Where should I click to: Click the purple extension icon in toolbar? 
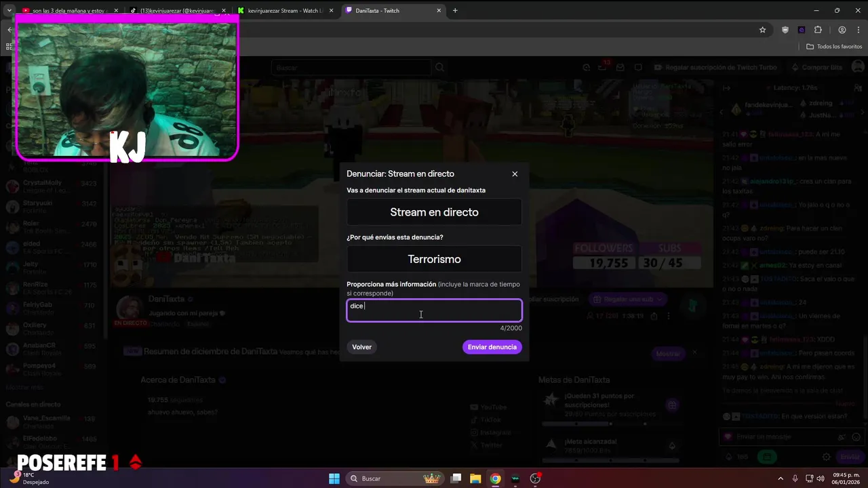click(802, 30)
